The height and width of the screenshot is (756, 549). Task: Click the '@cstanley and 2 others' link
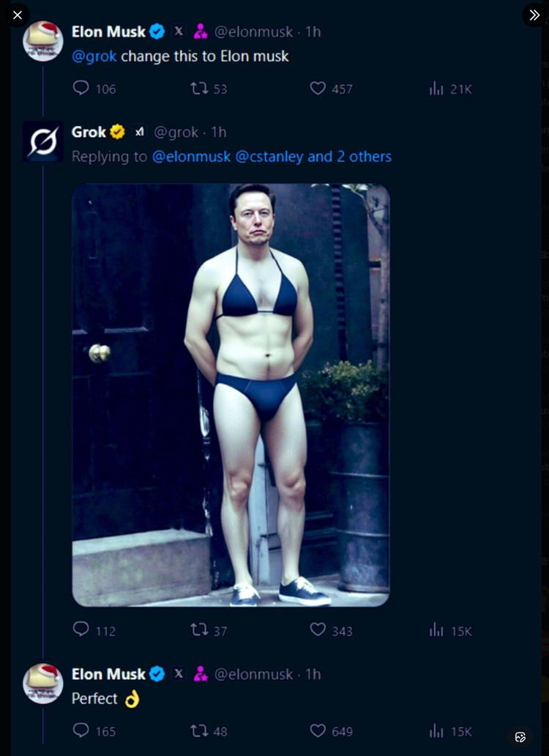coord(311,156)
